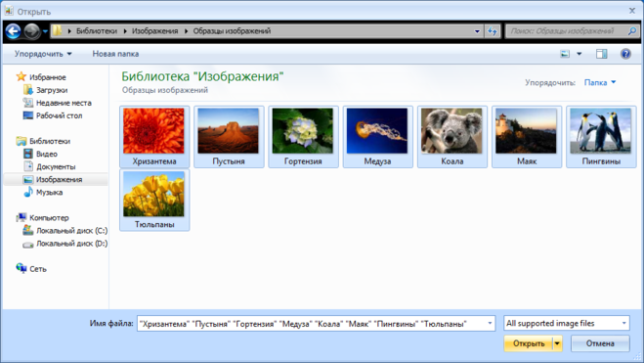Select the Медуза thumbnail

click(377, 136)
